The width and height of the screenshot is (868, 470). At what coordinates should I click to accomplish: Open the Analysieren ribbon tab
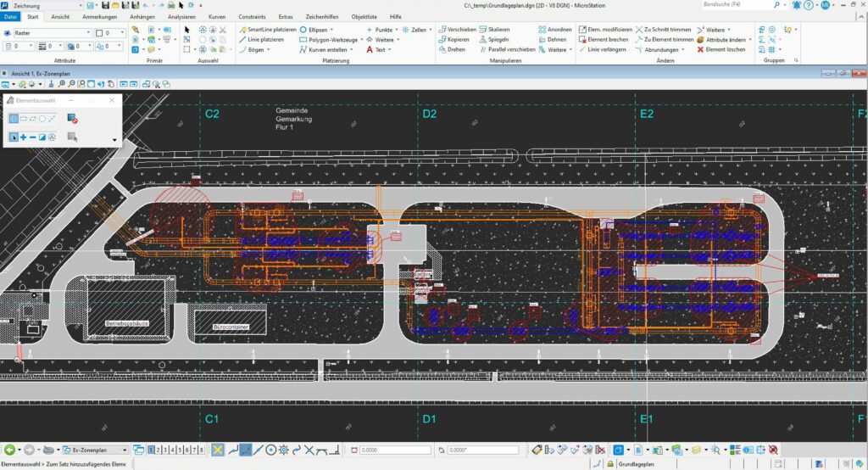[181, 16]
